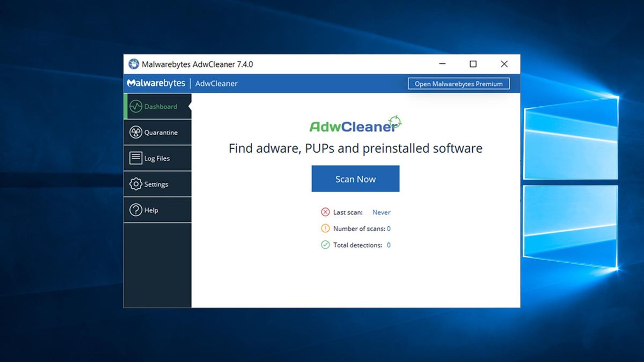Click the Dashboard pulse icon
The width and height of the screenshot is (644, 362).
pos(136,106)
